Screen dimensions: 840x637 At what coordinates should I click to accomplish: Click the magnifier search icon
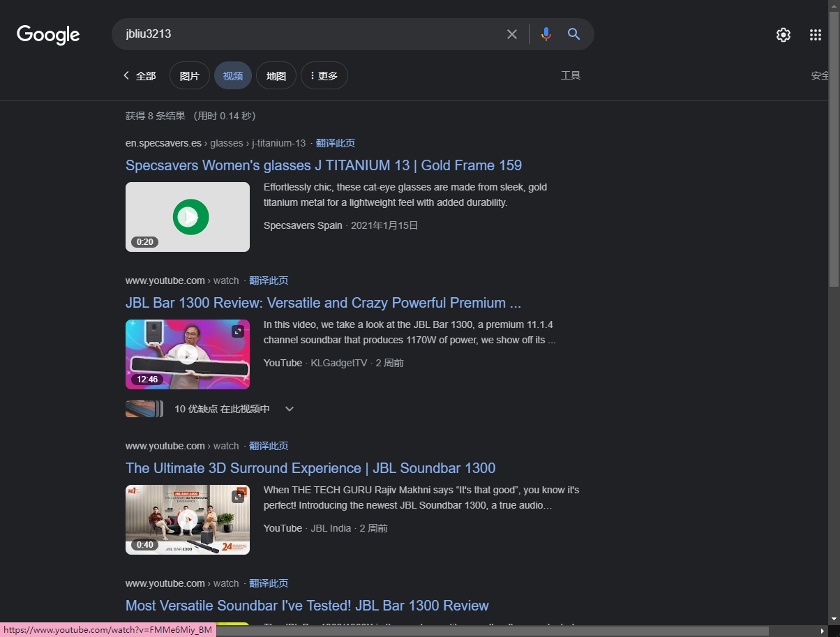tap(573, 34)
